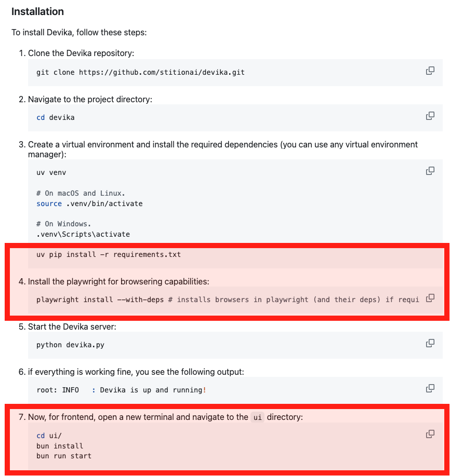Viewport: 450px width, 476px height.
Task: Click the 'uv venv' code line
Action: [x=51, y=172]
